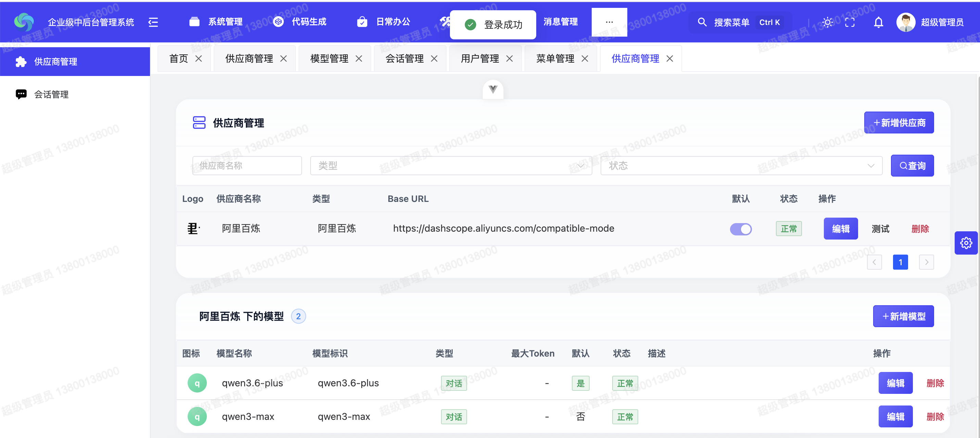
Task: Select 会话管理 in the sidebar
Action: [x=75, y=94]
